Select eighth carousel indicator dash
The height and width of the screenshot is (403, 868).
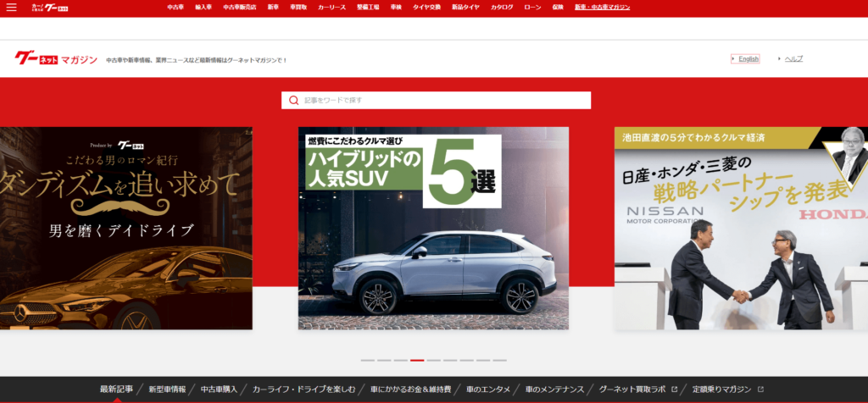(483, 361)
